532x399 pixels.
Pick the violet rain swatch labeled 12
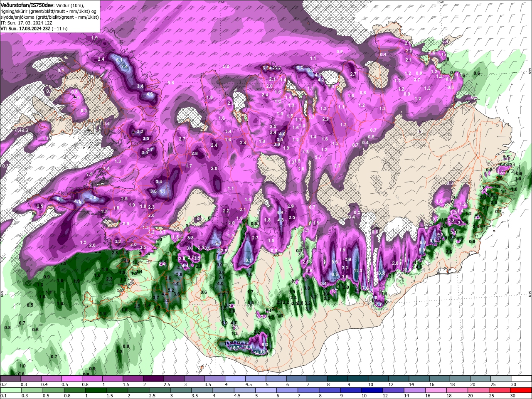[x=394, y=390]
